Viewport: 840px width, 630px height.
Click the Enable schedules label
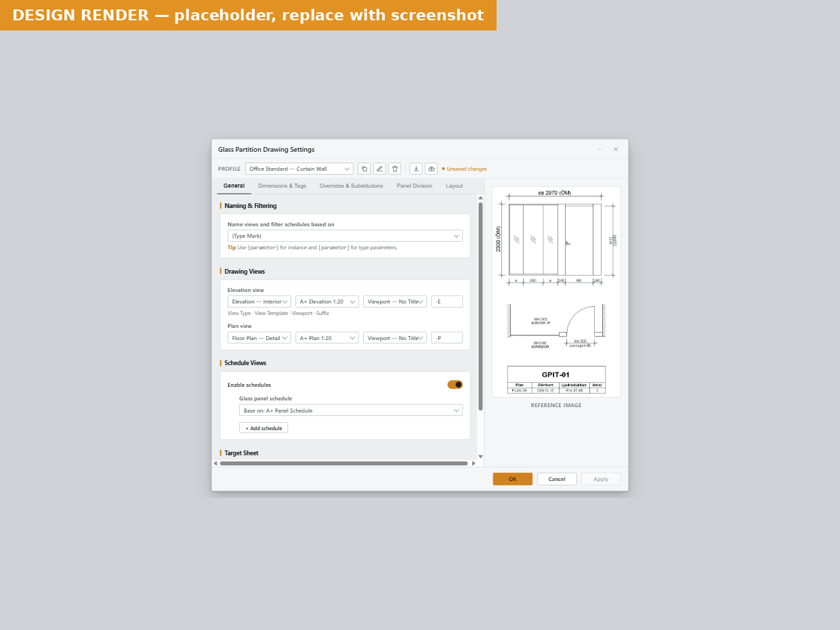[249, 385]
